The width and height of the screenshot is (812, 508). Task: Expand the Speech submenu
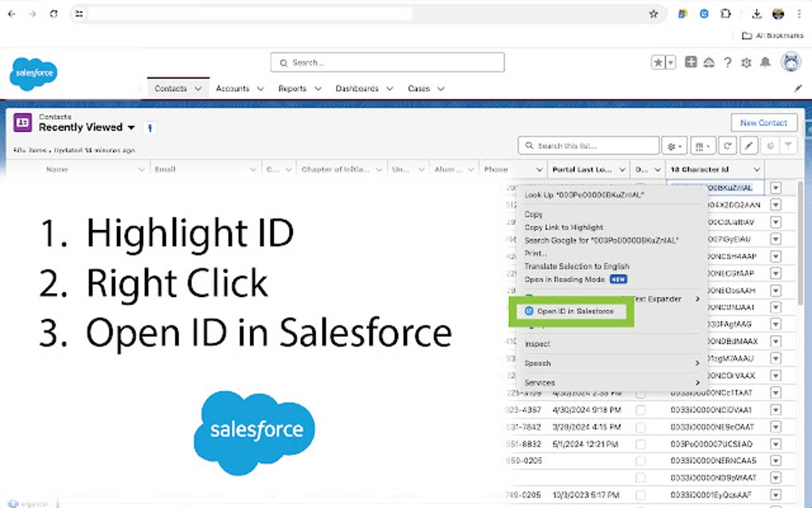click(612, 363)
